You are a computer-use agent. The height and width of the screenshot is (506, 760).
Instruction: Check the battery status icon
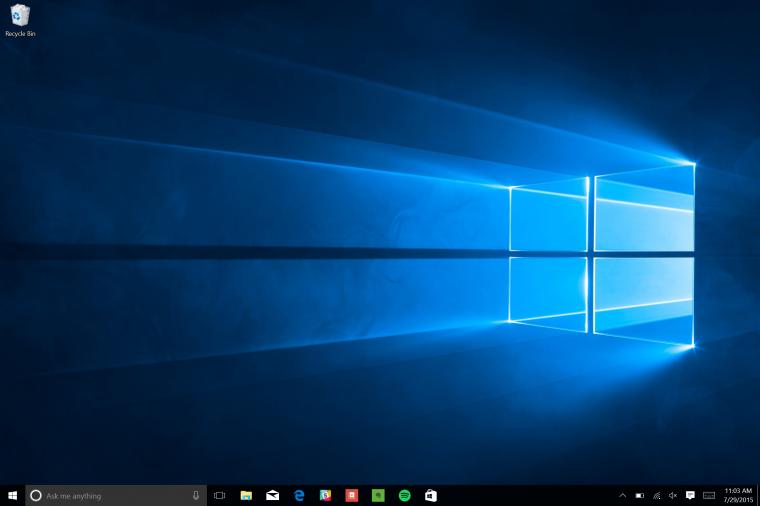pos(640,495)
